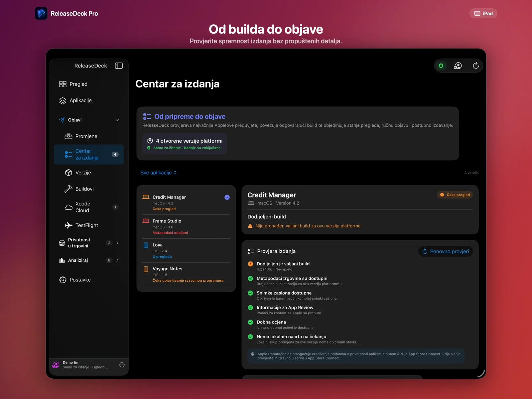The height and width of the screenshot is (399, 532).
Task: Click the Čeka pregled status badge
Action: pos(455,195)
